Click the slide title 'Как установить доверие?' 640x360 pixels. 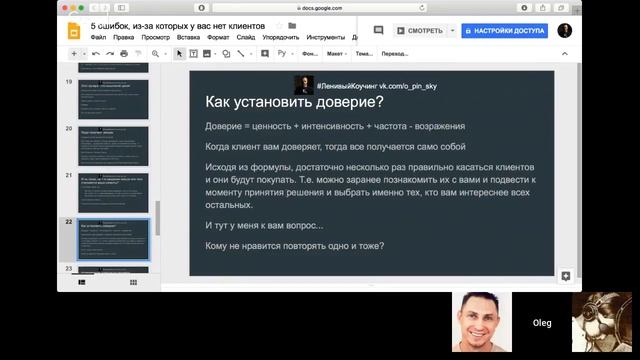[294, 102]
